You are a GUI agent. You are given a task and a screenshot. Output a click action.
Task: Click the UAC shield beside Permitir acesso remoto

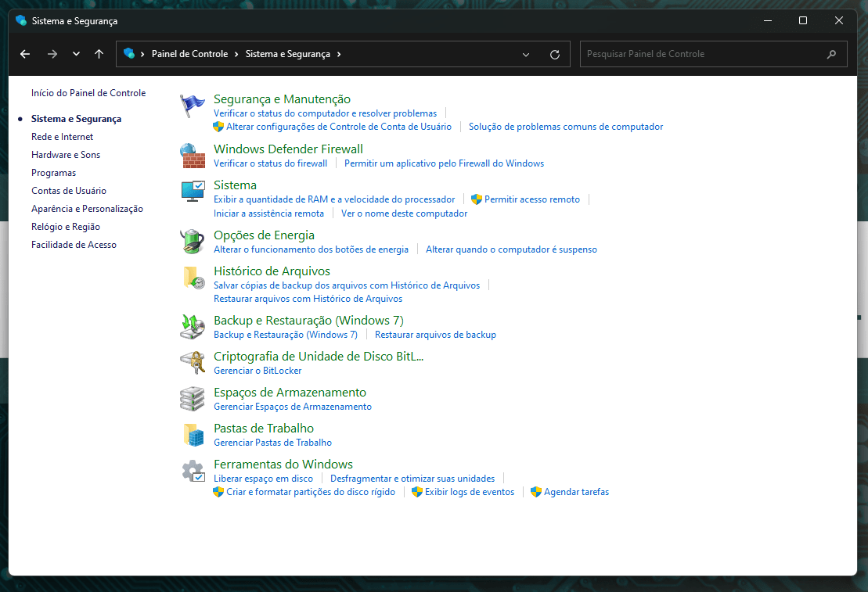click(x=474, y=199)
